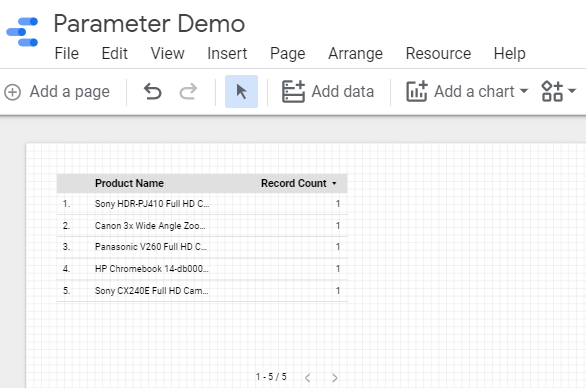Click the Product Name column header
Viewport: 586px width, 388px height.
tap(129, 183)
